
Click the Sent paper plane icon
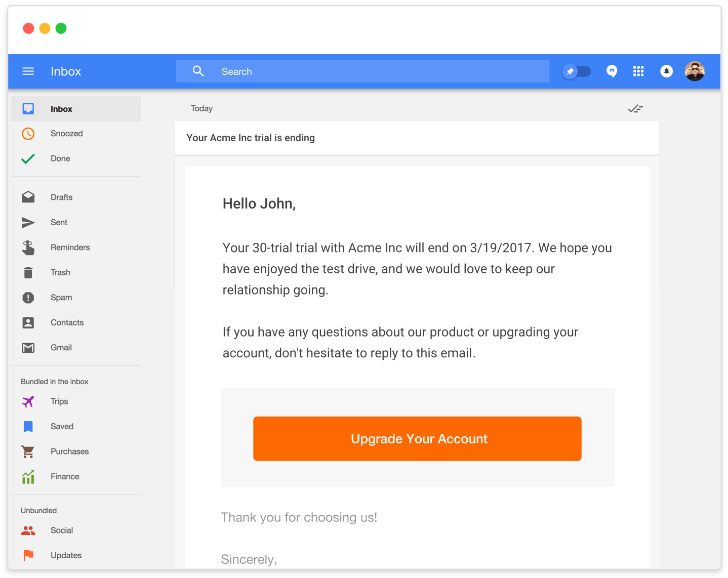[28, 222]
